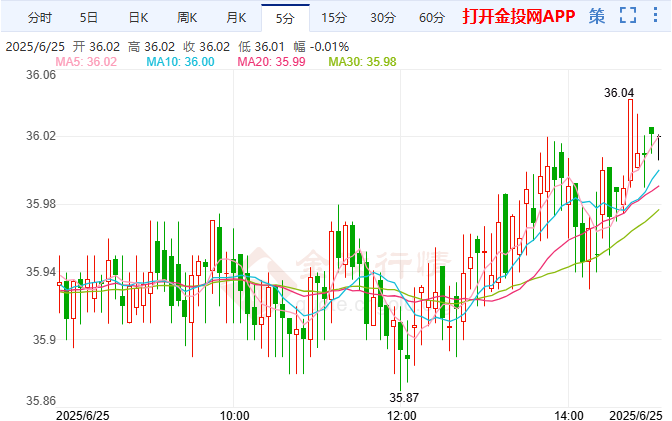Click the 10:00 time axis label

[x=234, y=415]
